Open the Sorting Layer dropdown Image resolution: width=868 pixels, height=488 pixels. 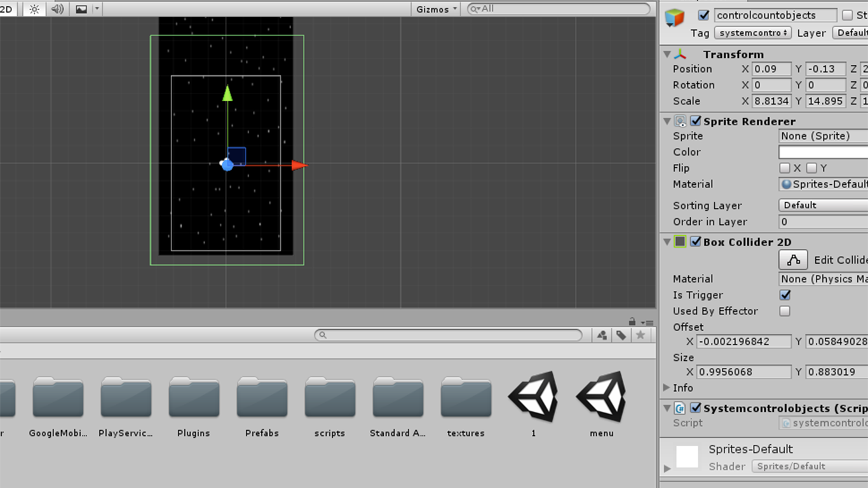click(824, 205)
